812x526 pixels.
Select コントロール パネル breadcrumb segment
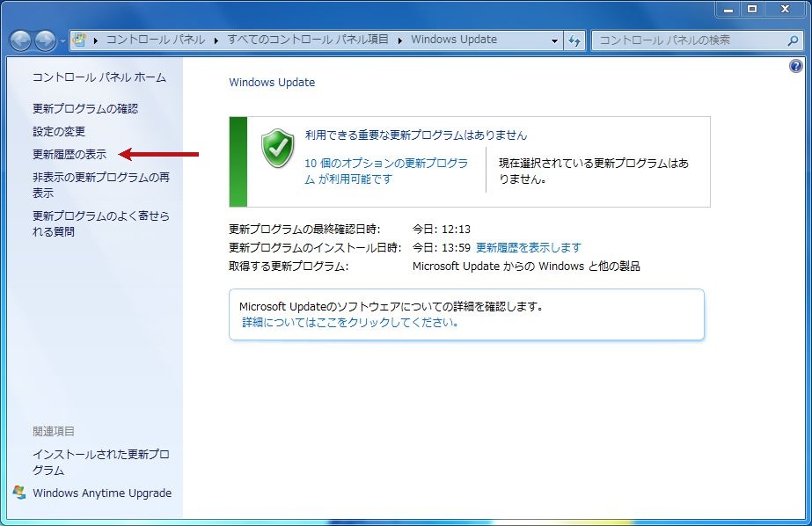pos(156,40)
